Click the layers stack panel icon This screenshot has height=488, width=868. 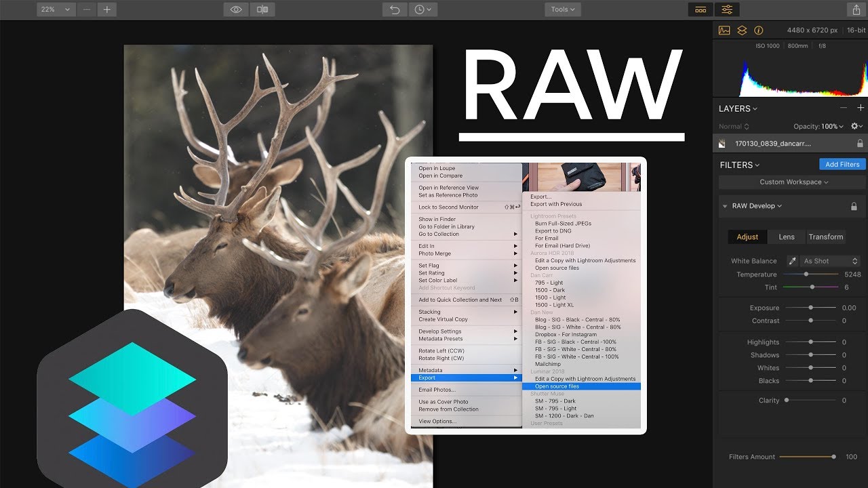[x=742, y=30]
